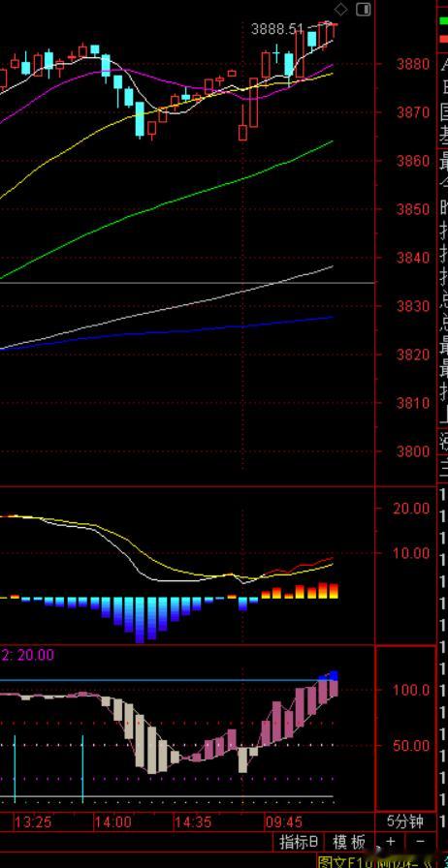
Task: Click the 3840 price axis label
Action: 413,258
